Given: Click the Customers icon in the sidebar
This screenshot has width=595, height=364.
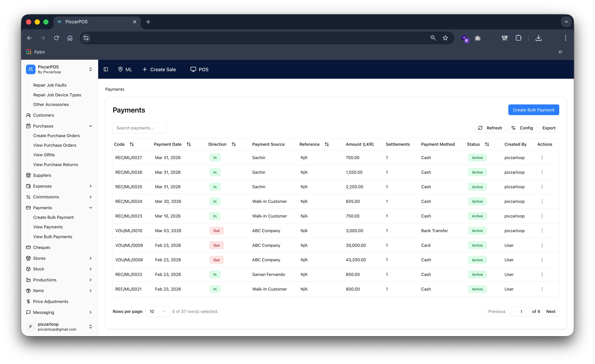Looking at the screenshot, I should [x=28, y=115].
